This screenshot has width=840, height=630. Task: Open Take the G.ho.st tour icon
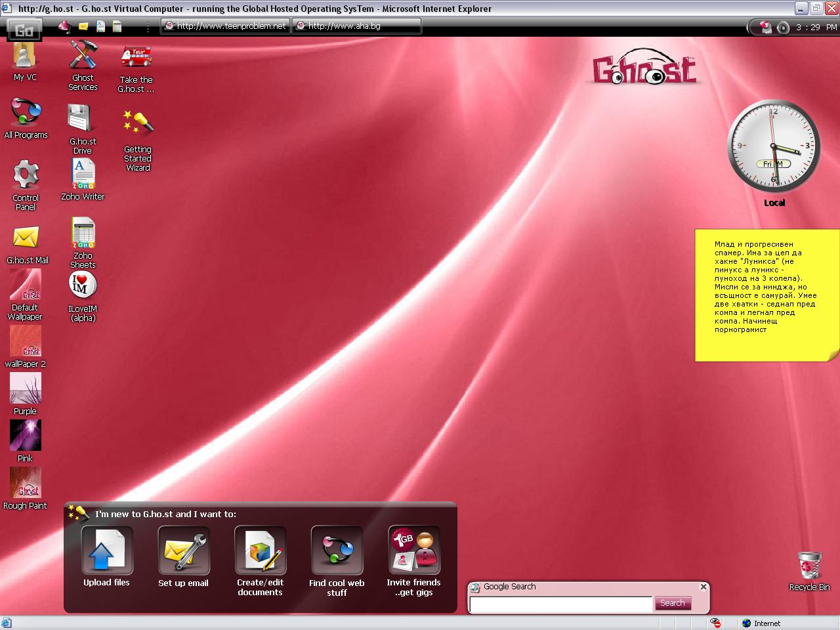136,69
